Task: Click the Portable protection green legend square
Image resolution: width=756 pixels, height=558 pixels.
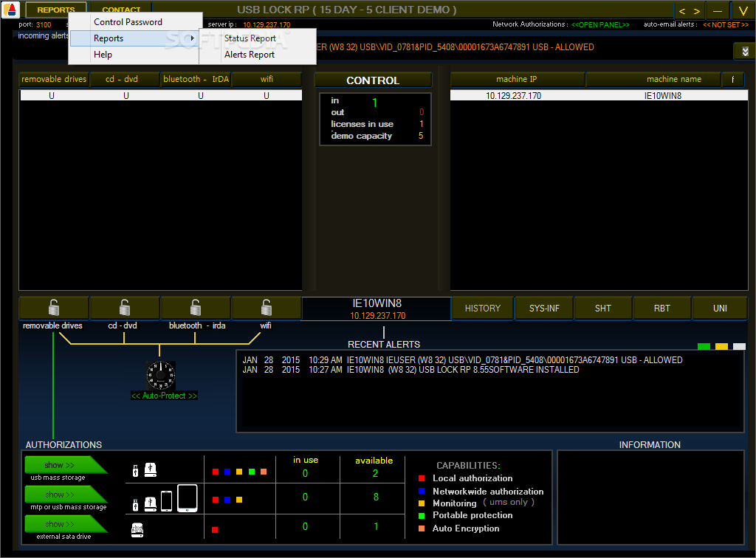Action: tap(422, 516)
